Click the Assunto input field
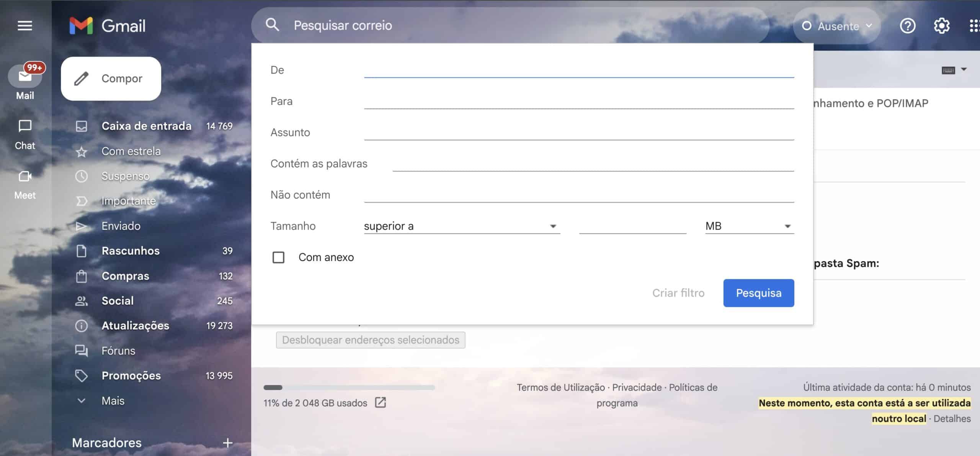This screenshot has width=980, height=456. [x=578, y=133]
